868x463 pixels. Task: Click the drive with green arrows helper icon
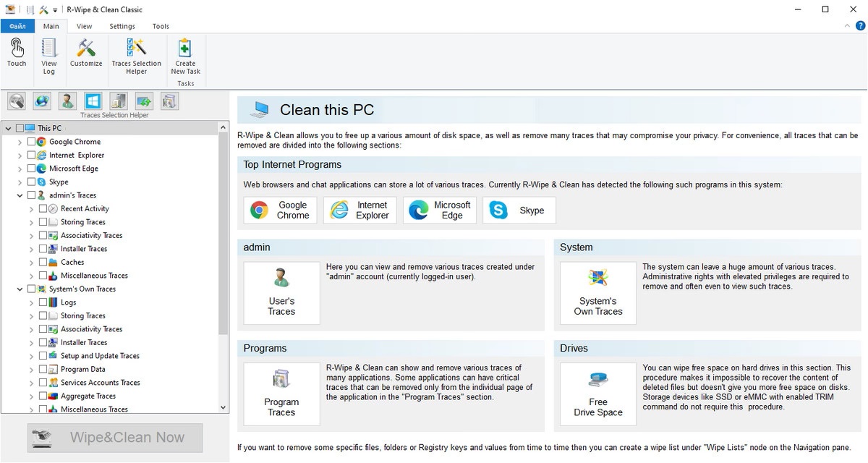click(144, 101)
